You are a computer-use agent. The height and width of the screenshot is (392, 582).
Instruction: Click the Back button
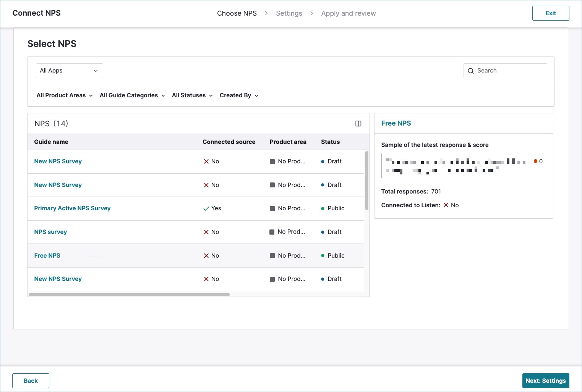(31, 381)
